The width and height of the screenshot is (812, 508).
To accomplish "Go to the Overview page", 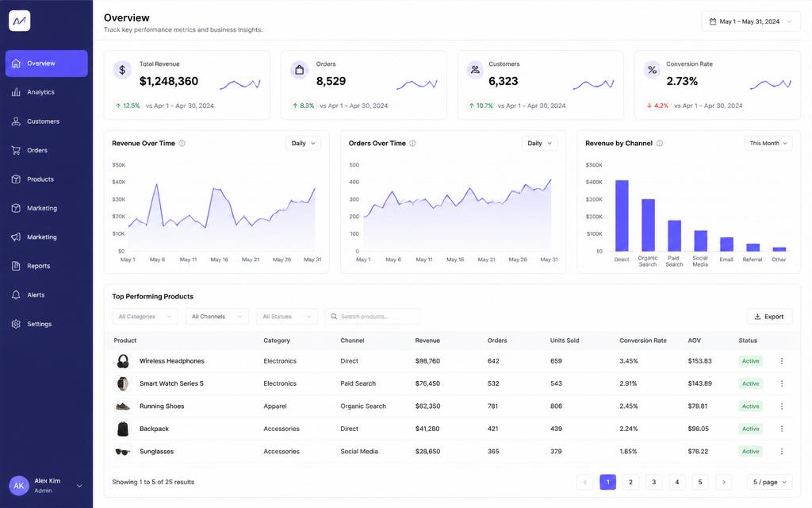I will [47, 63].
